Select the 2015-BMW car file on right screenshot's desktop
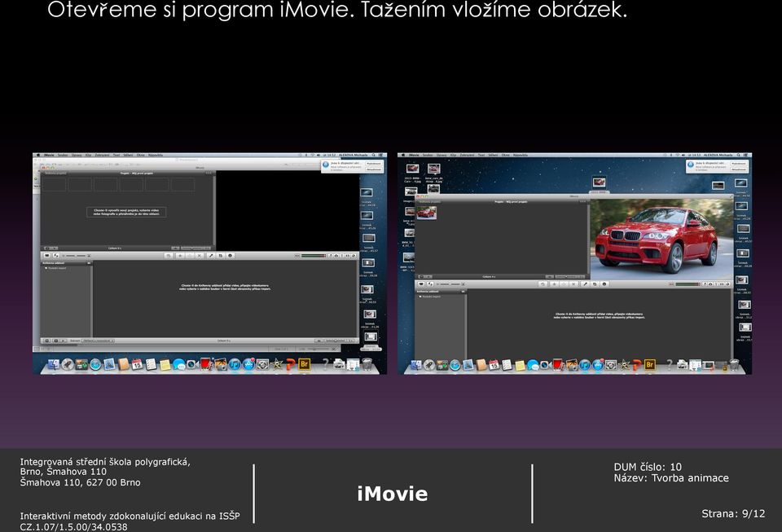Image resolution: width=782 pixels, height=532 pixels. click(x=412, y=172)
